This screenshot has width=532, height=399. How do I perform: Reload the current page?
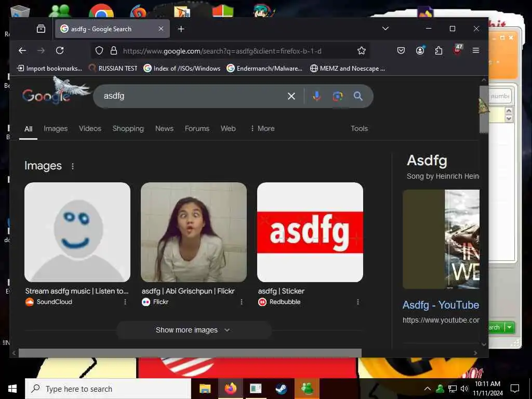coord(60,50)
